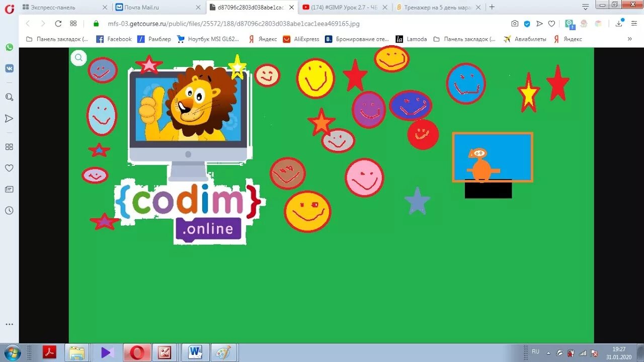Screen dimensions: 644x362
Task: Switch RU language indicator in tray
Action: (535, 351)
